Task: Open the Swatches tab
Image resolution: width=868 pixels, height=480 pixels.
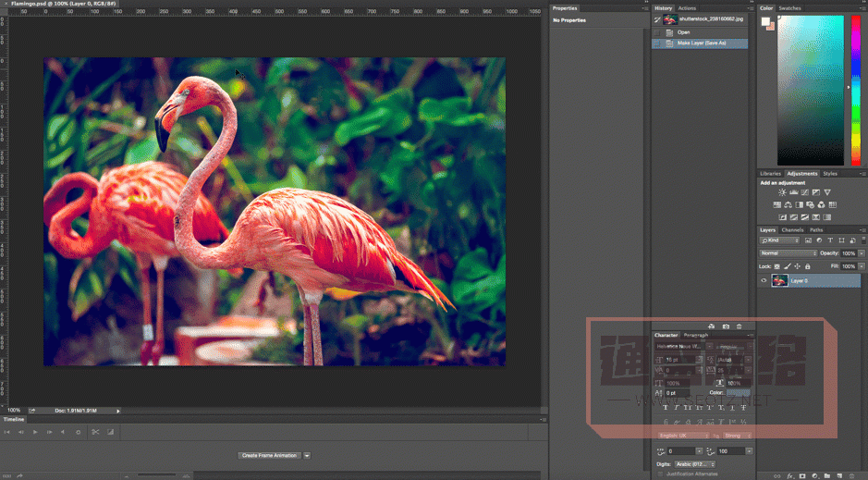Action: 790,8
